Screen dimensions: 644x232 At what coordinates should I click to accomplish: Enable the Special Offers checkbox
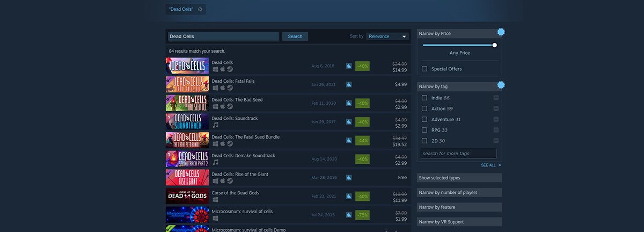pyautogui.click(x=425, y=69)
